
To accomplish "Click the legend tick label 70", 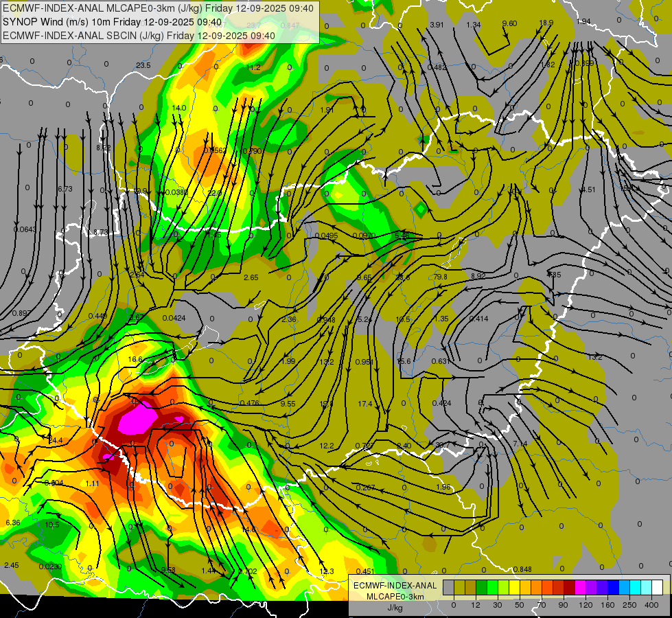I will (542, 605).
